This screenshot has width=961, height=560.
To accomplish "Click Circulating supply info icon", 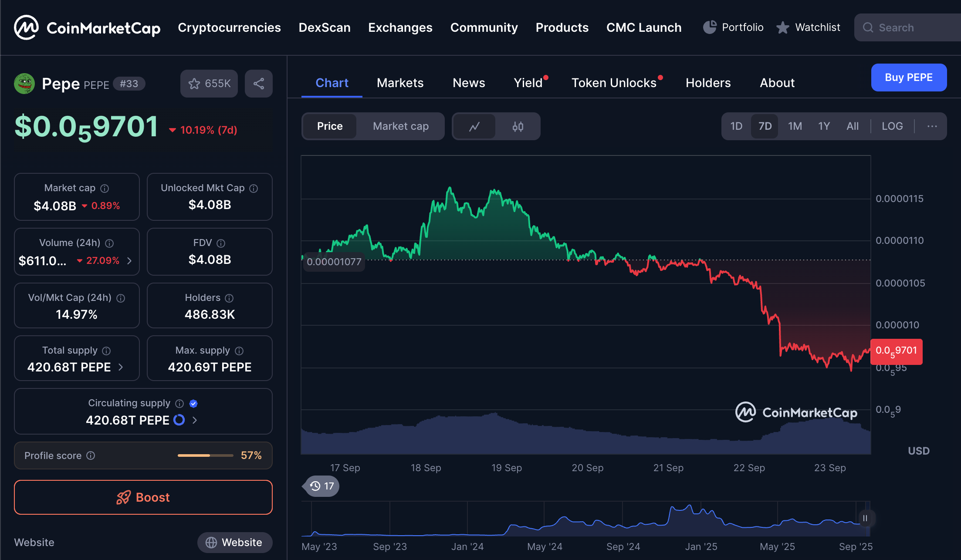I will pyautogui.click(x=179, y=403).
